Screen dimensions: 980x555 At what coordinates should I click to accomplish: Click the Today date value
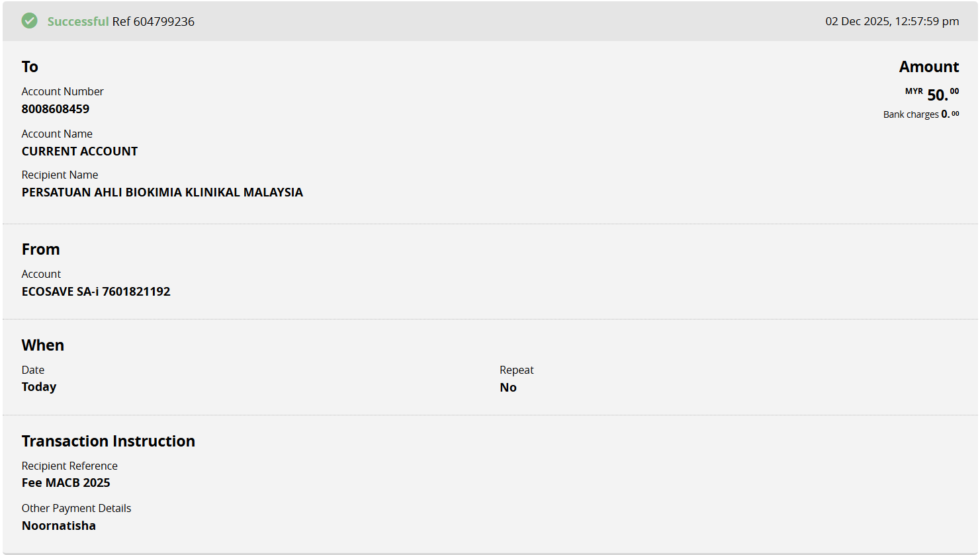(39, 387)
